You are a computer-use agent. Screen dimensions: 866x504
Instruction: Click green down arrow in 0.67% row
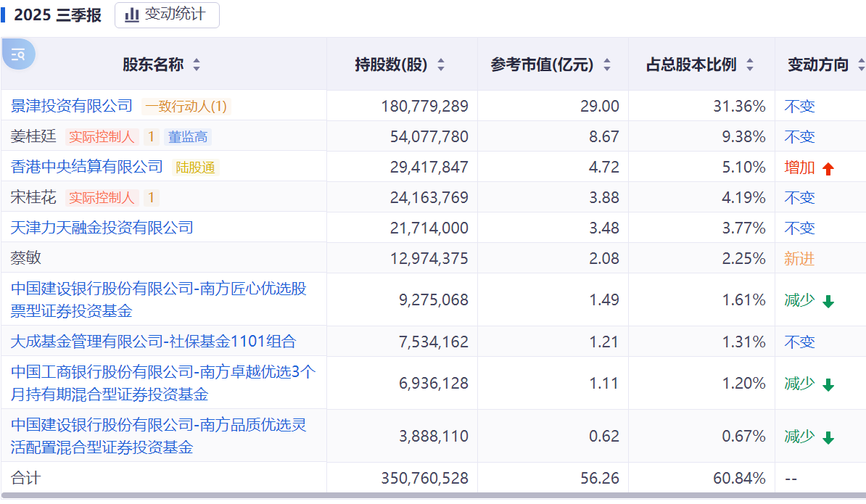[x=828, y=438]
